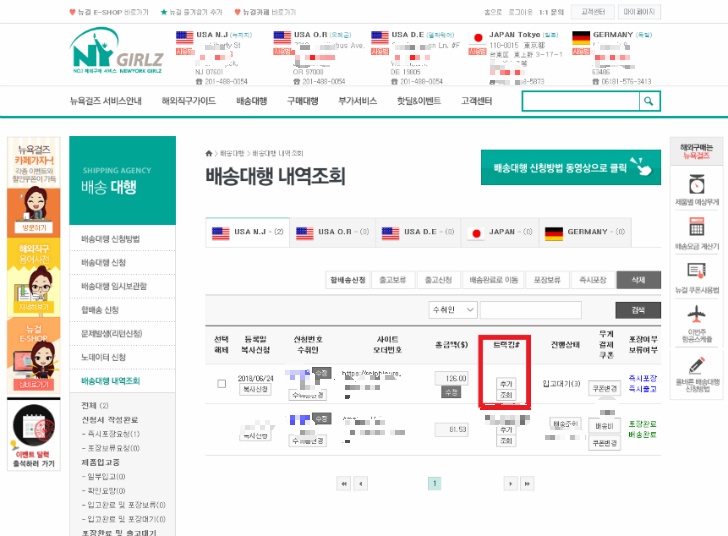
Task: Click 복사신청 under 2018/06/24 date
Action: (x=255, y=389)
